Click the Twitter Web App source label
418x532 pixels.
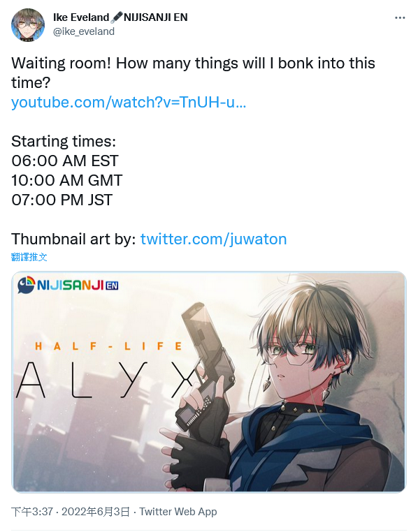pos(178,512)
